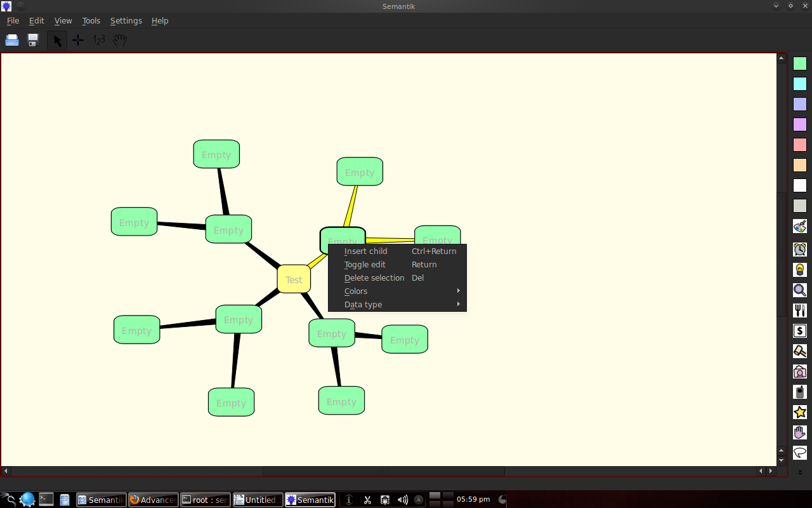Open the File menu
This screenshot has height=508, width=812.
pyautogui.click(x=13, y=20)
